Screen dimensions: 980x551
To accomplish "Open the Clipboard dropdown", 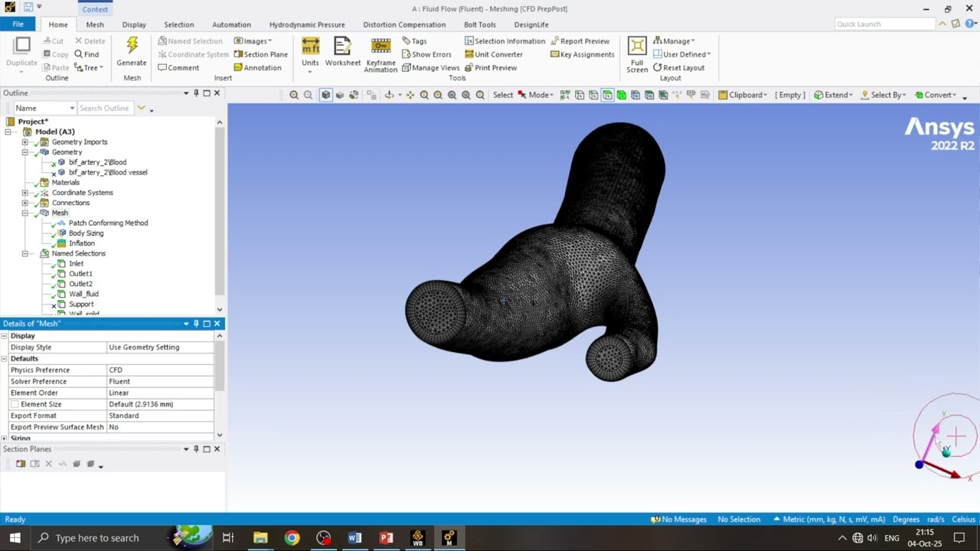I will (743, 95).
